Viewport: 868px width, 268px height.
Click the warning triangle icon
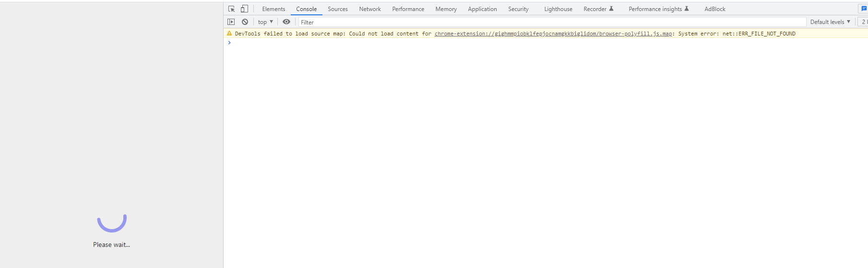coord(229,34)
